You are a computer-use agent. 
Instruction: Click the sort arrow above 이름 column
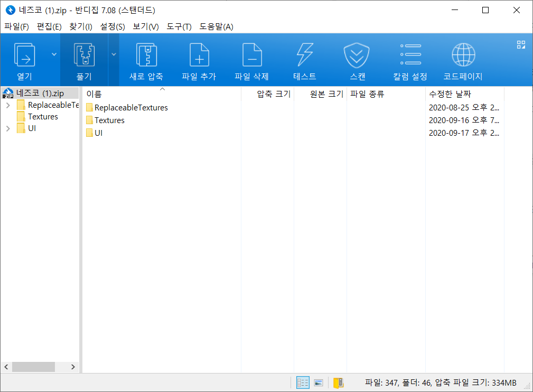click(x=163, y=89)
